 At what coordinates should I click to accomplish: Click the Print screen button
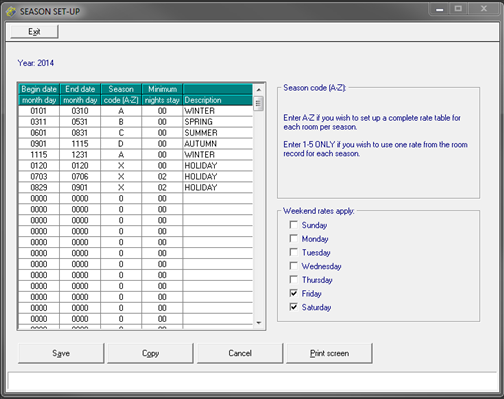pos(329,353)
